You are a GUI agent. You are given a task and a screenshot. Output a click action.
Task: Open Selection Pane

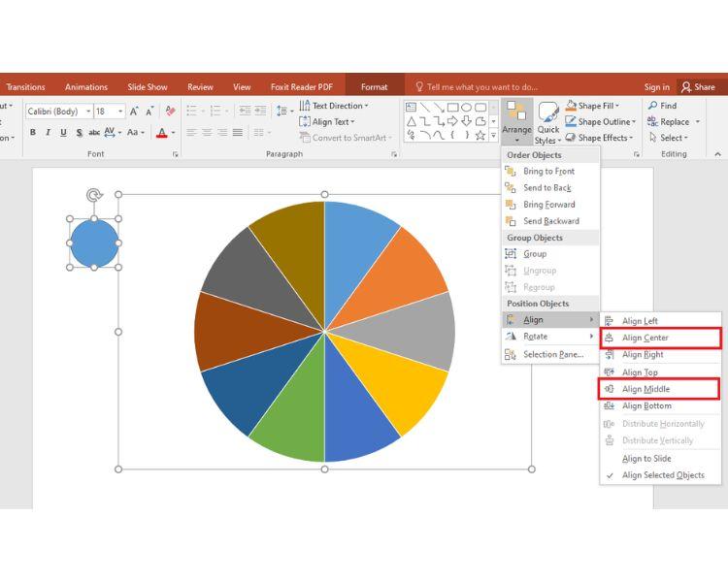[550, 355]
